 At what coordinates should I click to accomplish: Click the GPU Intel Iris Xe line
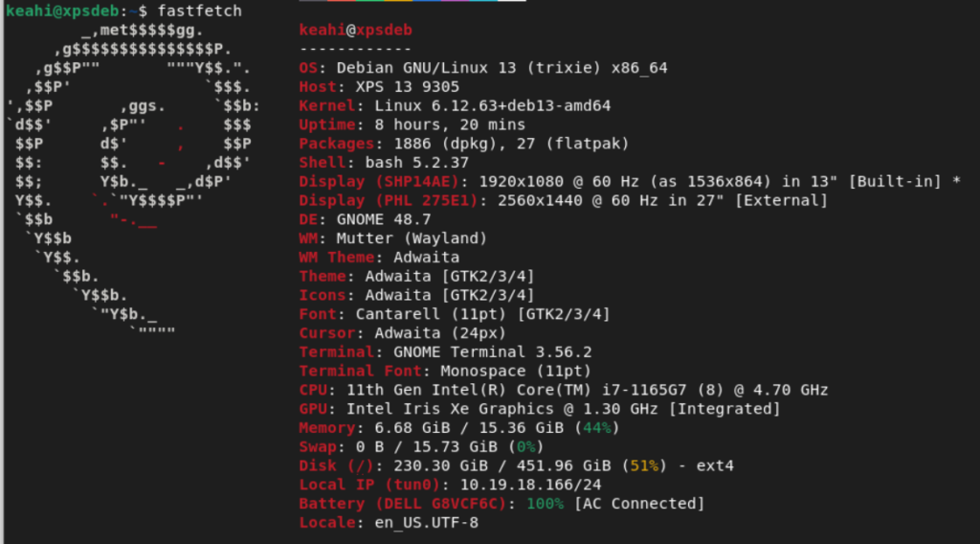click(540, 409)
